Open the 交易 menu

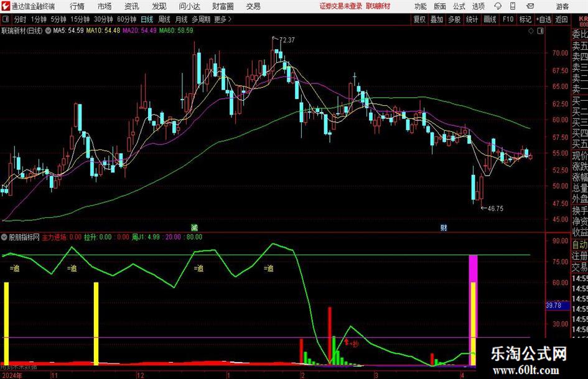click(253, 6)
